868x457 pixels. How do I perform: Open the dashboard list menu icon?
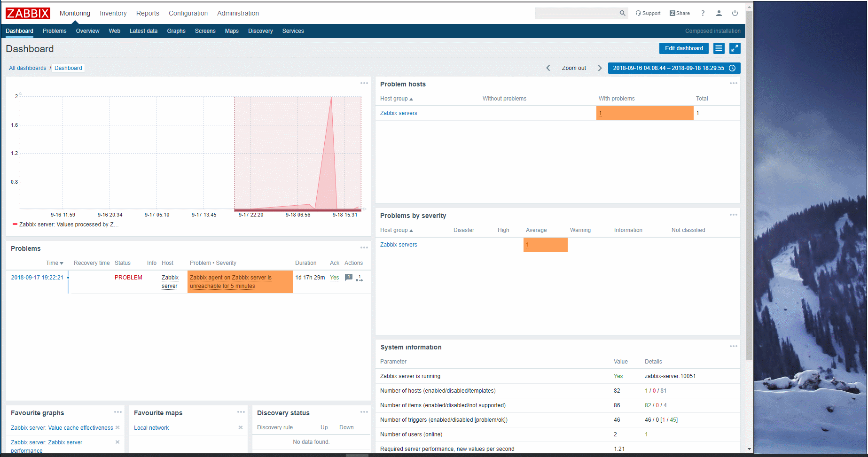[x=719, y=48]
